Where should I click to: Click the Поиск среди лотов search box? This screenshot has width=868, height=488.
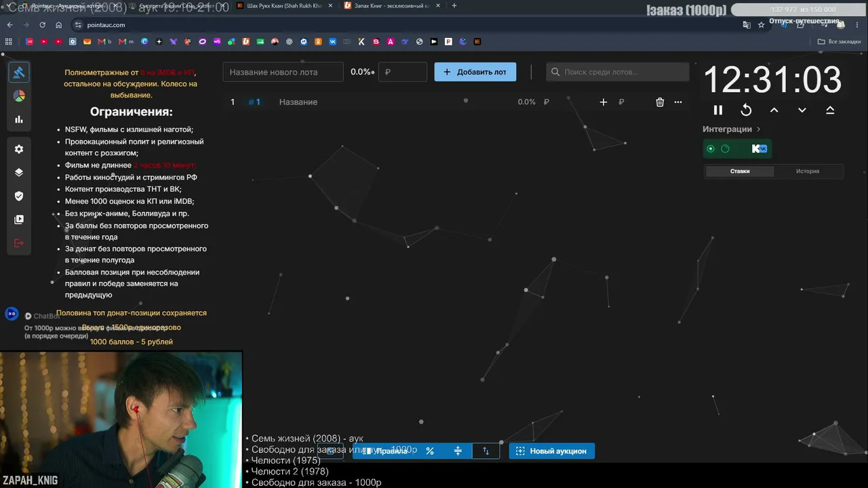[x=618, y=72]
